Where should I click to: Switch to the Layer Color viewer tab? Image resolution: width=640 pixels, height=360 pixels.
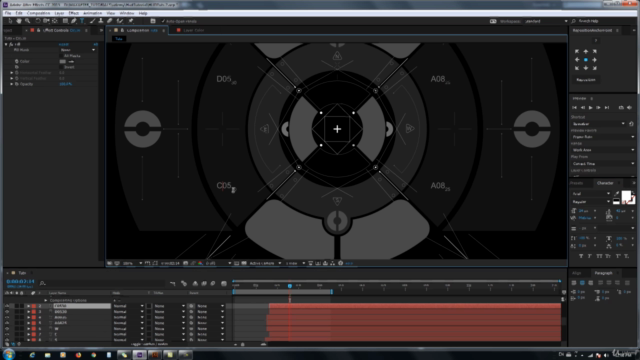point(193,30)
